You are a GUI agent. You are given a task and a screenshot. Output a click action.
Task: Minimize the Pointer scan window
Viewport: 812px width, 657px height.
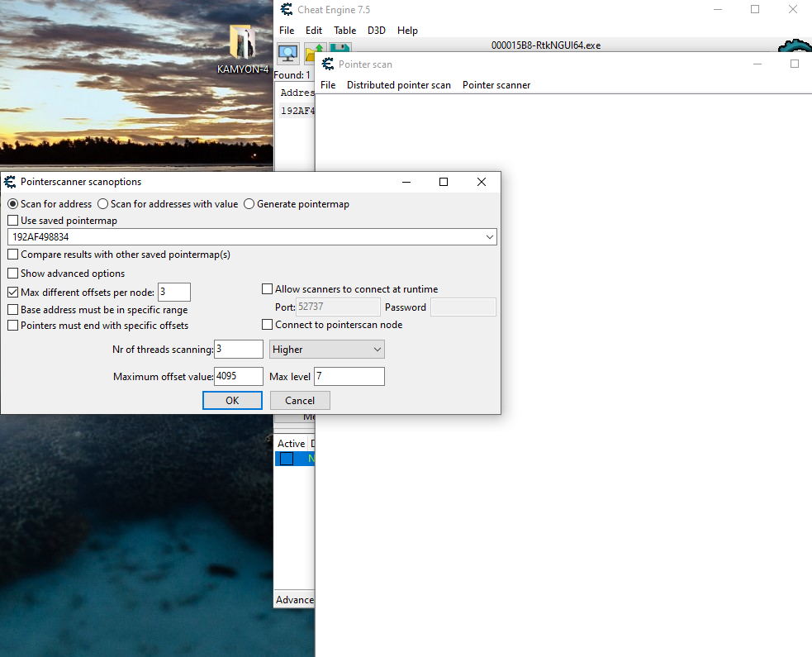tap(757, 64)
